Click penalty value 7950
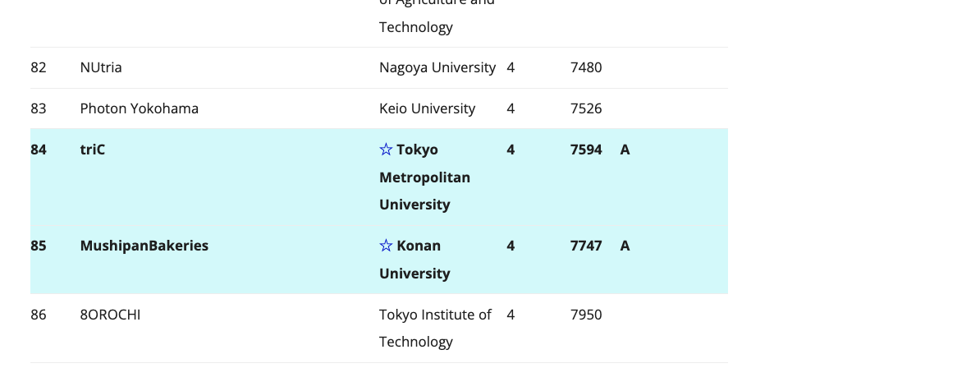The width and height of the screenshot is (980, 368). click(586, 314)
